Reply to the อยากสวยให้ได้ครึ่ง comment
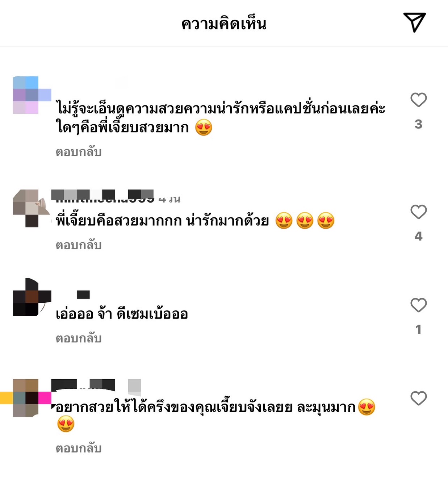This screenshot has width=448, height=480. pyautogui.click(x=79, y=448)
